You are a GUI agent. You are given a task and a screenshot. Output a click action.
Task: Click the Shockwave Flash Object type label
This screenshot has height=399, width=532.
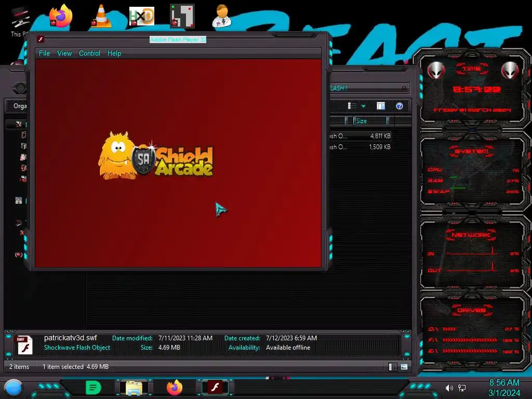click(77, 348)
